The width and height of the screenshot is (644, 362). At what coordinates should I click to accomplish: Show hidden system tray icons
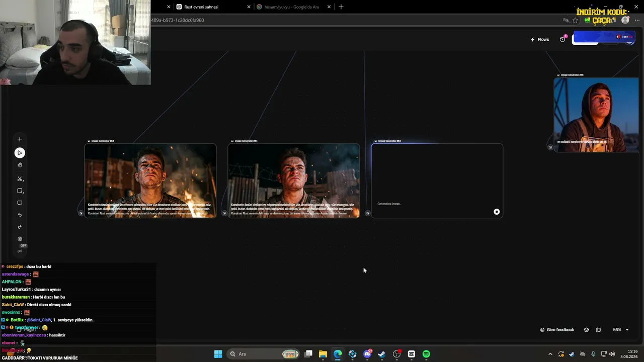[550, 354]
